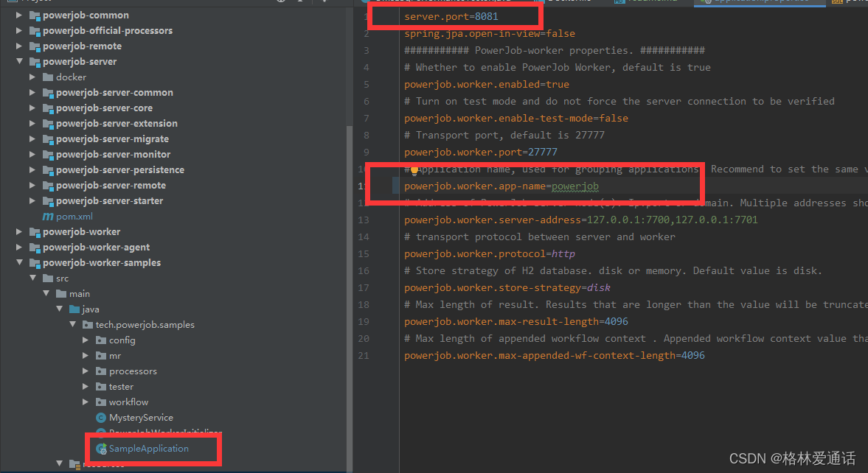Click the docker folder icon
868x473 pixels.
point(48,77)
